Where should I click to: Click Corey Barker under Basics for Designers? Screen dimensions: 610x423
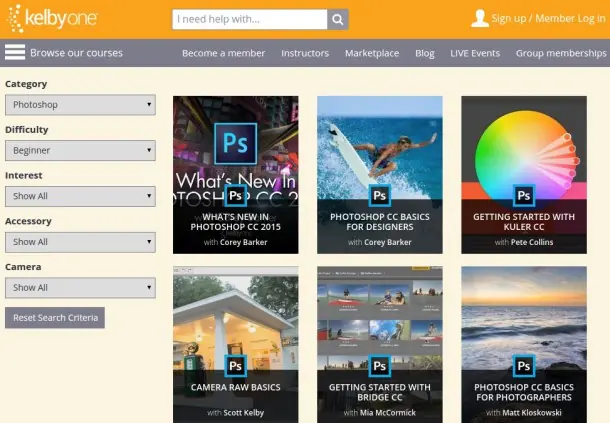coord(388,242)
